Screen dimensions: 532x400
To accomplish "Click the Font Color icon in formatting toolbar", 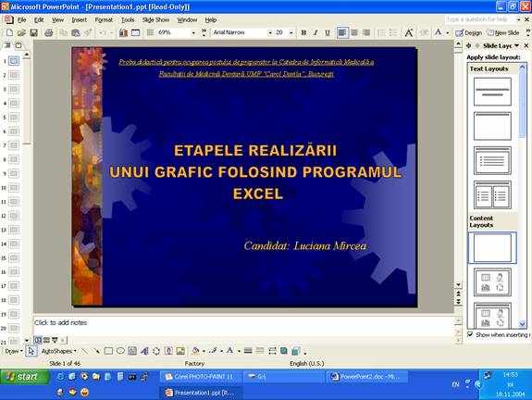I will pyautogui.click(x=439, y=32).
